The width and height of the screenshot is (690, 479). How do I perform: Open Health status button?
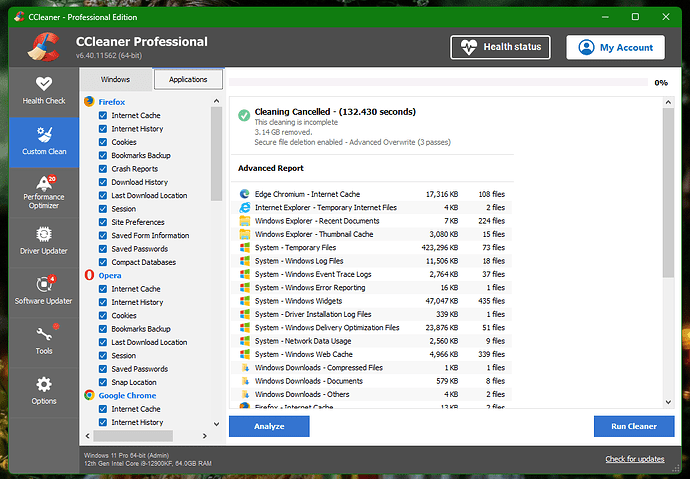point(500,47)
